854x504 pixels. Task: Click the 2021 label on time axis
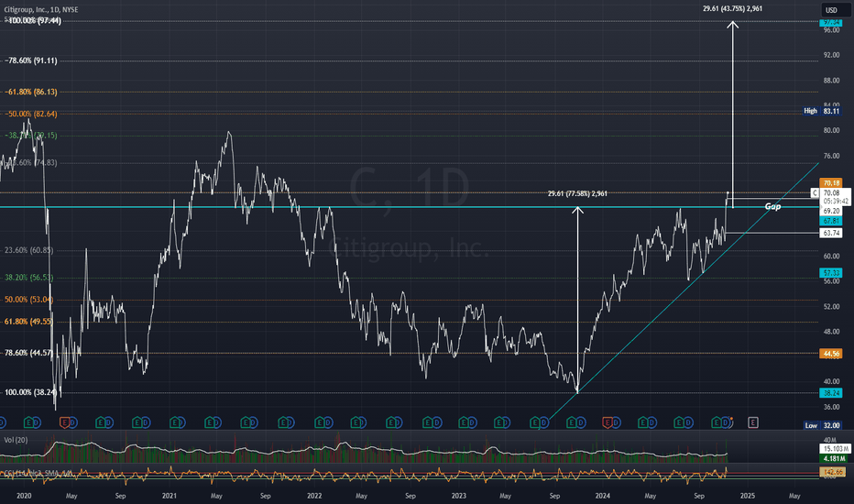point(169,496)
